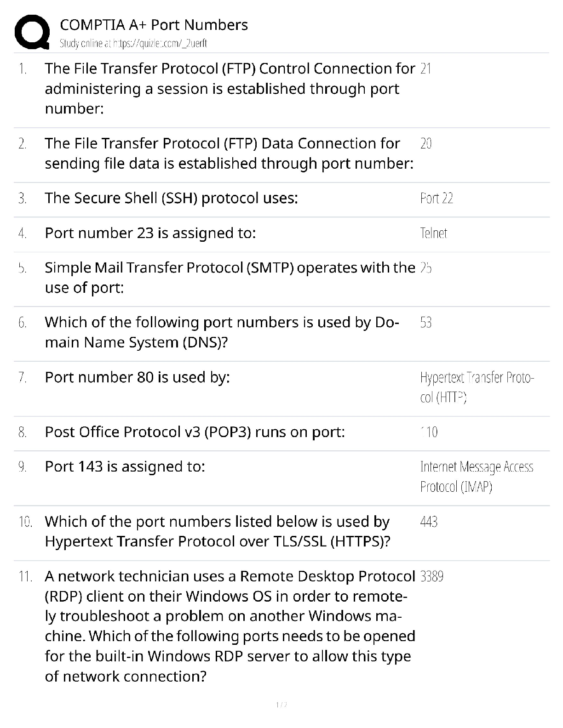Click the answer 110 for POP3

(429, 432)
